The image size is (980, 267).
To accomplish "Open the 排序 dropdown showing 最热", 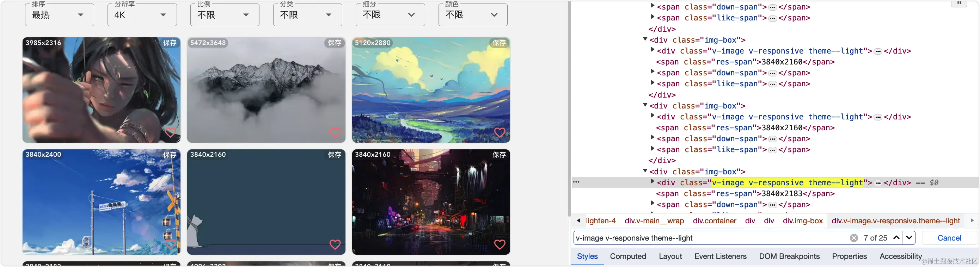I will (x=59, y=15).
